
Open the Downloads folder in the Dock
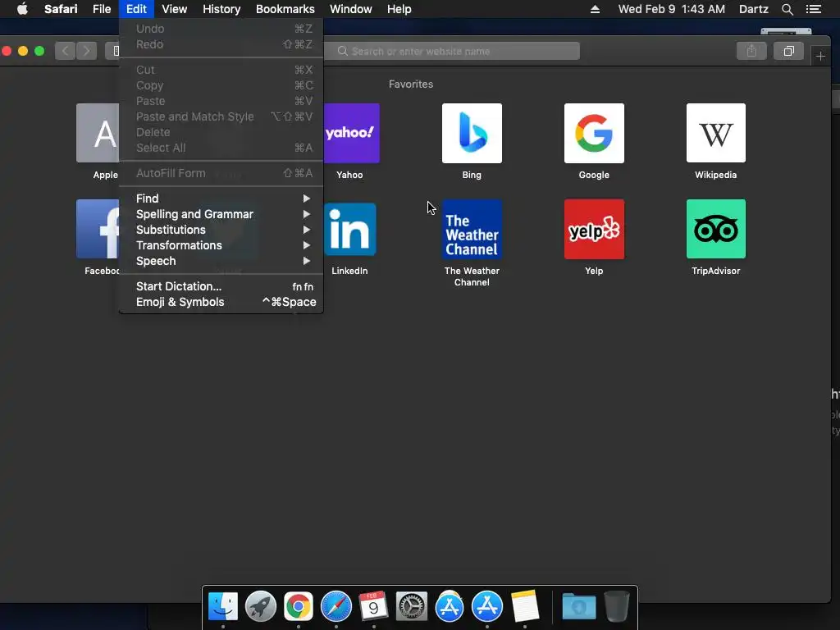pos(578,606)
